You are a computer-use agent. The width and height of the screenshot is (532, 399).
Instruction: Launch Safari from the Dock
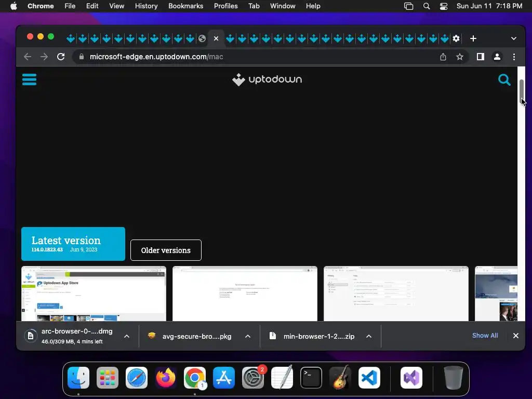pyautogui.click(x=137, y=378)
